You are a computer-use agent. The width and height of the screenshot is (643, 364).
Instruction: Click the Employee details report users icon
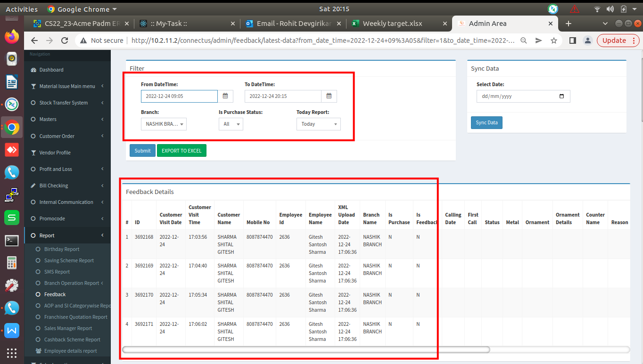pos(39,351)
